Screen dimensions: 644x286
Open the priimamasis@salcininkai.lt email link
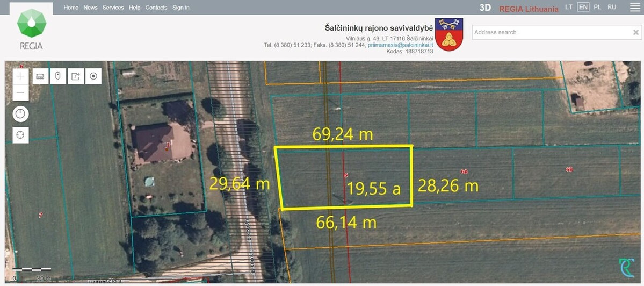[x=400, y=45]
